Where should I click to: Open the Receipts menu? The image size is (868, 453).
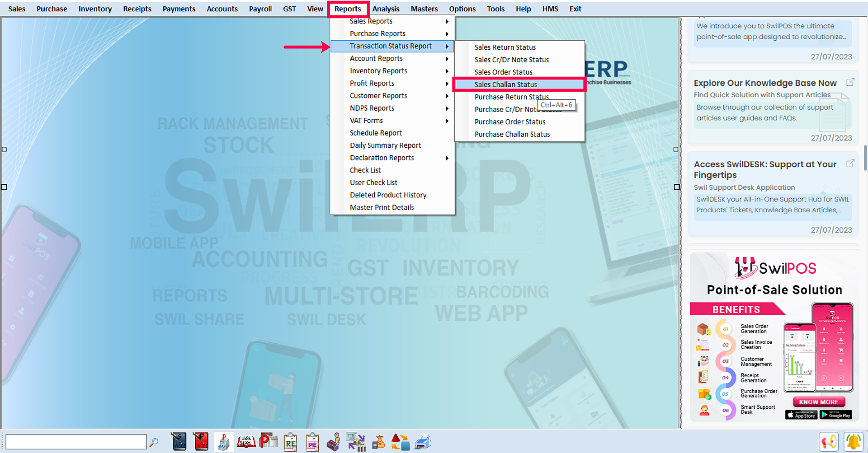[x=137, y=9]
